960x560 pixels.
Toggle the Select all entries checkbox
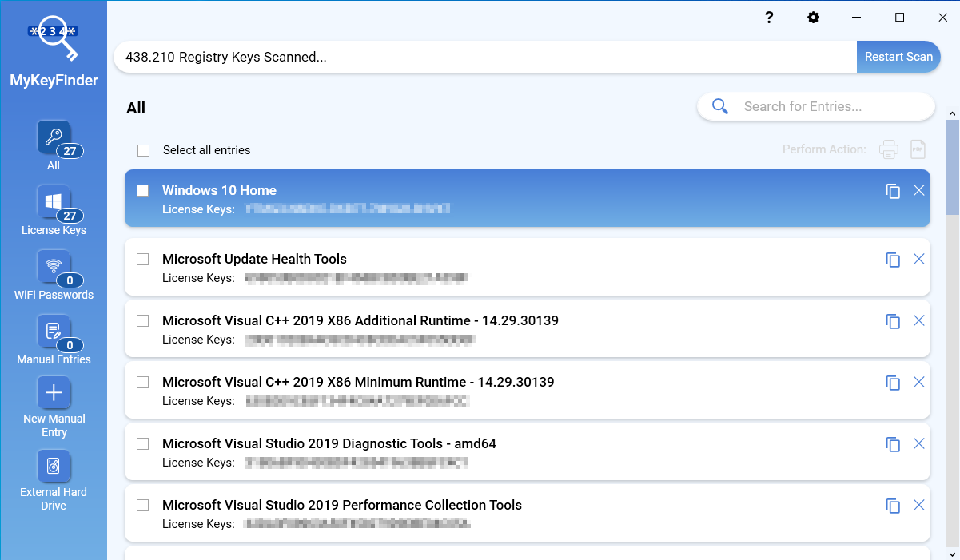tap(143, 149)
